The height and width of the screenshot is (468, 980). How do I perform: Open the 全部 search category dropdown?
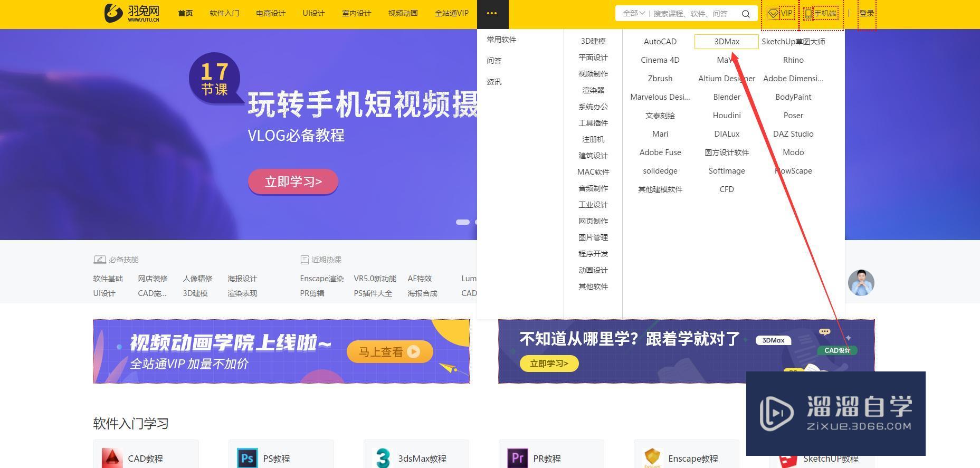(x=634, y=14)
